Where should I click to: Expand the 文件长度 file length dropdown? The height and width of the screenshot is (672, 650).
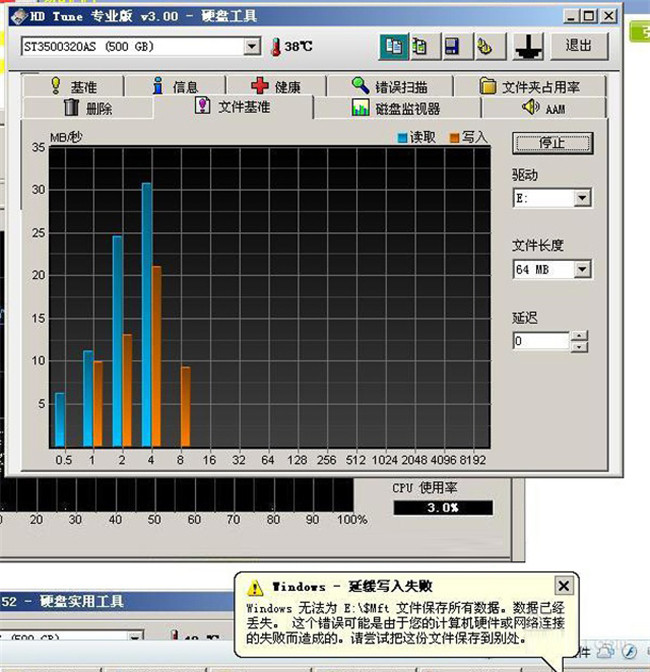(582, 270)
